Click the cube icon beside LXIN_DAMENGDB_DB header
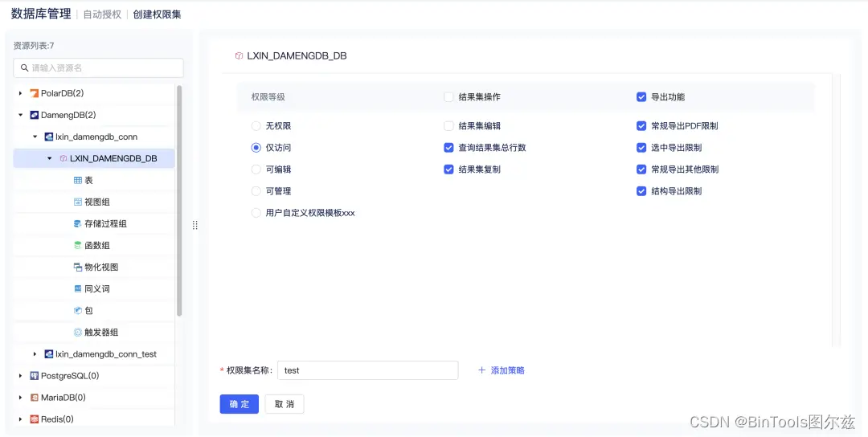868x437 pixels. click(239, 56)
